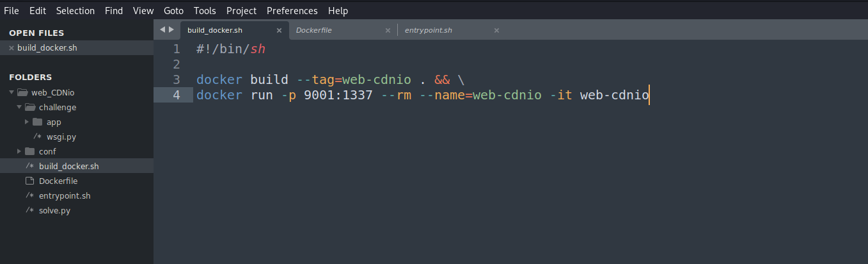868x264 pixels.
Task: Close the entrypoint.sh tab
Action: coord(496,30)
